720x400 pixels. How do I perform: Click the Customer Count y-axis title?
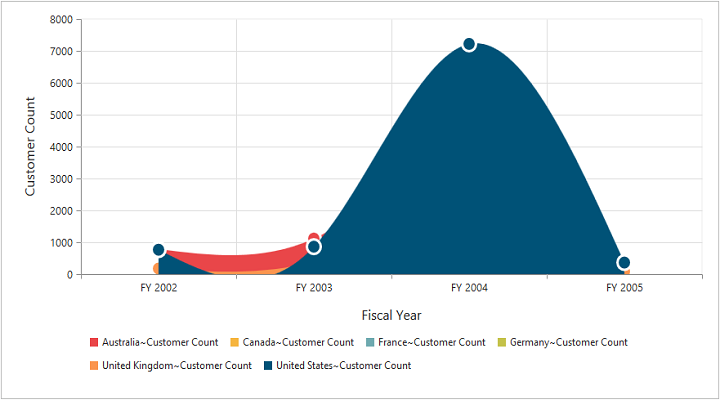(x=30, y=146)
